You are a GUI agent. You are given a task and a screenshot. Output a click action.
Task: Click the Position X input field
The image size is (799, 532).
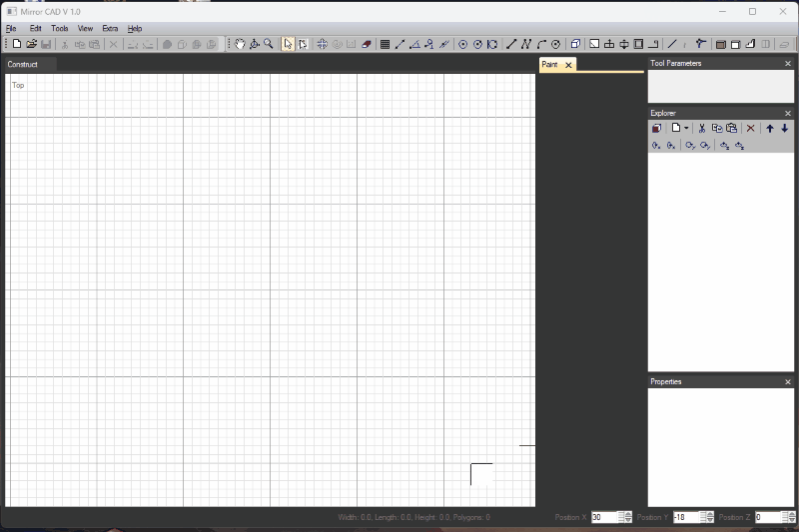coord(603,517)
